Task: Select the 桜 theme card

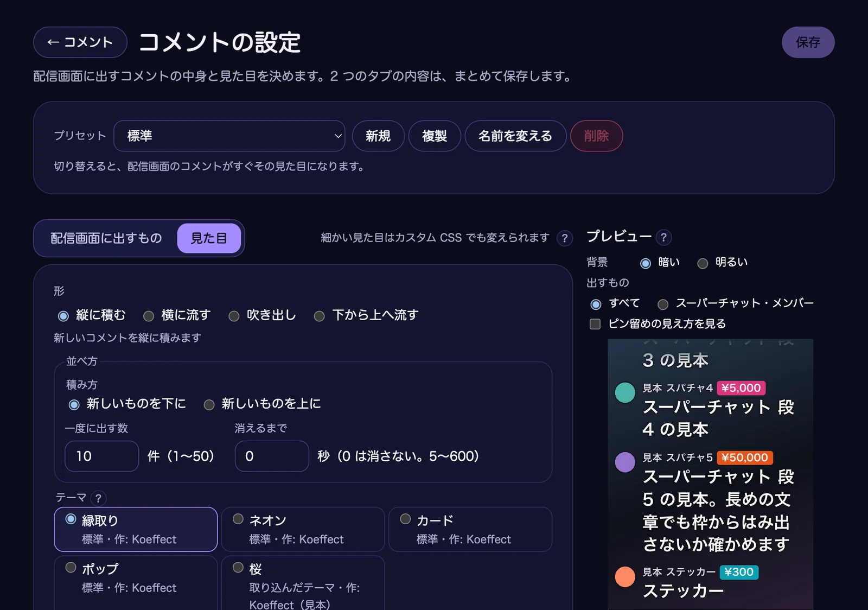Action: [x=303, y=583]
